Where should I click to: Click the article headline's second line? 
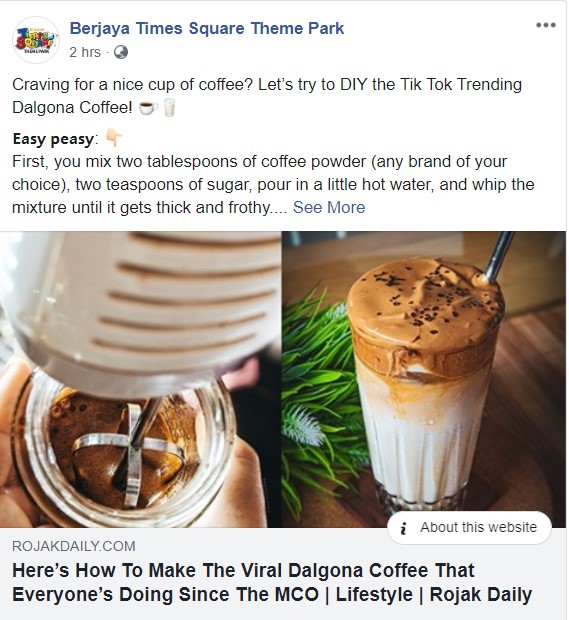272,595
